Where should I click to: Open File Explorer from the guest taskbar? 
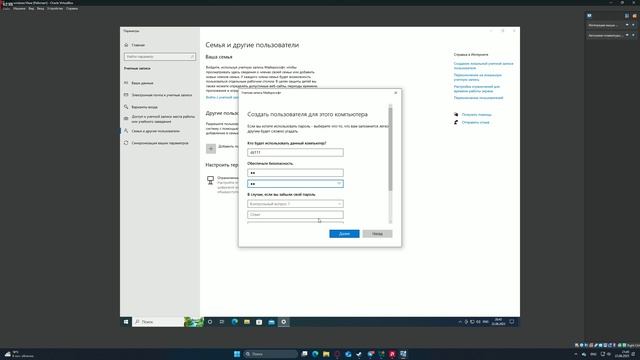coord(247,322)
